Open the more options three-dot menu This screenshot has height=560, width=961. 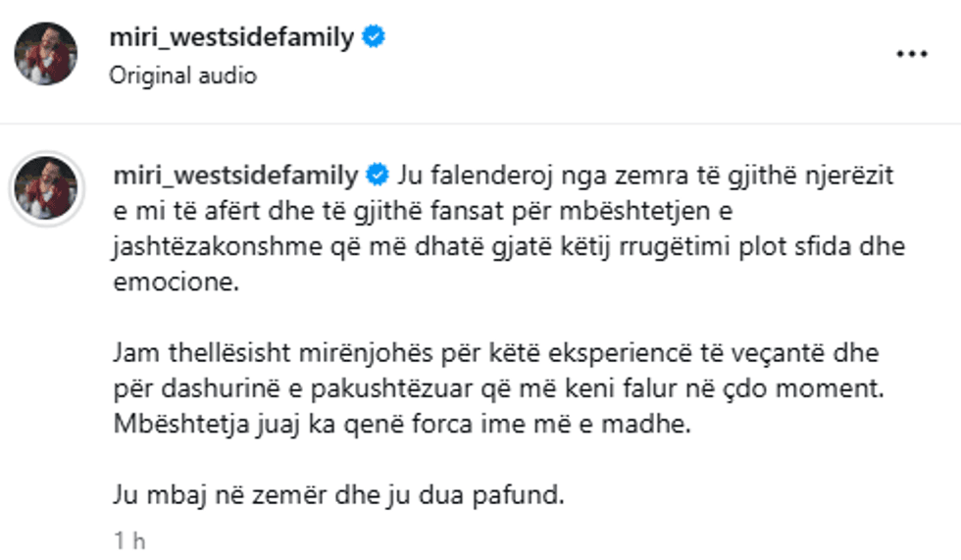click(912, 54)
